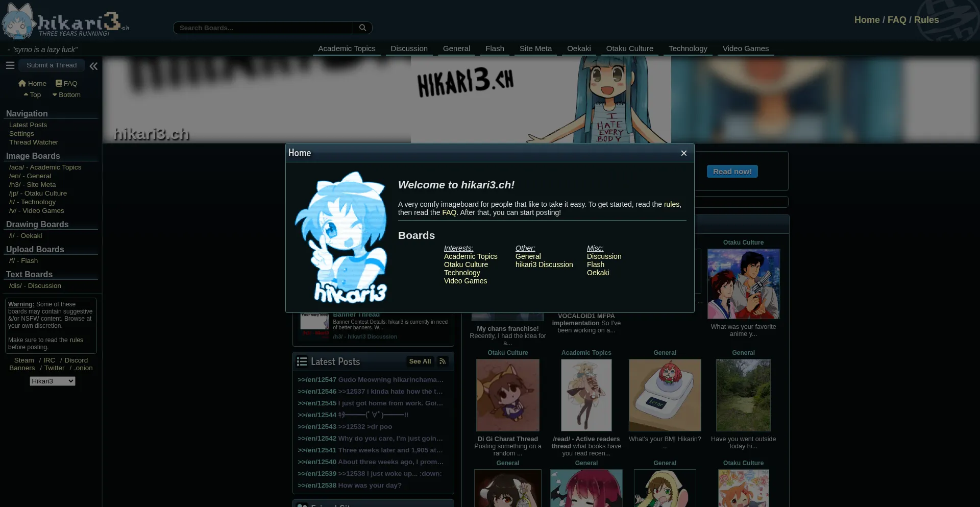This screenshot has height=507, width=980.
Task: Click the Home icon in sidebar
Action: coord(22,83)
